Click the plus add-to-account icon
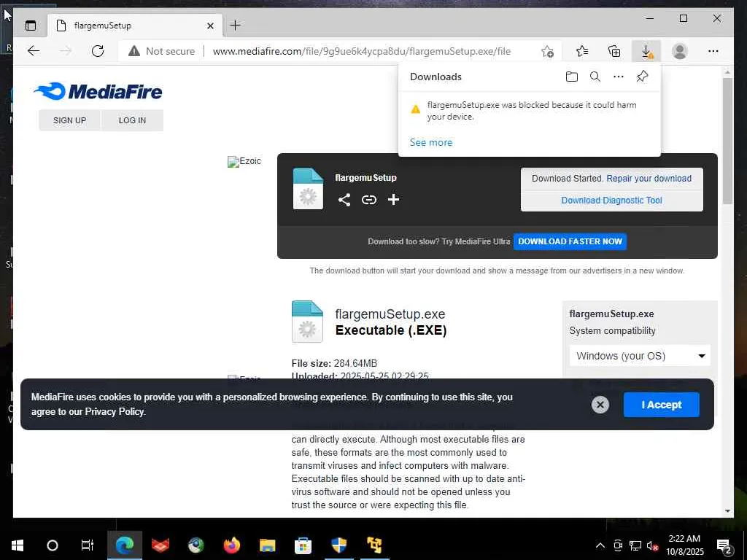The height and width of the screenshot is (560, 747). (393, 200)
